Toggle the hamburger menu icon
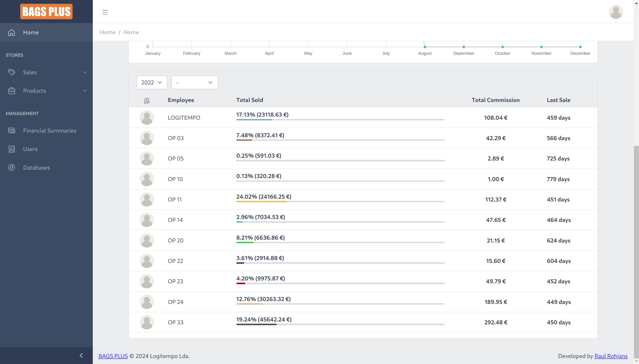The image size is (639, 364). point(105,12)
